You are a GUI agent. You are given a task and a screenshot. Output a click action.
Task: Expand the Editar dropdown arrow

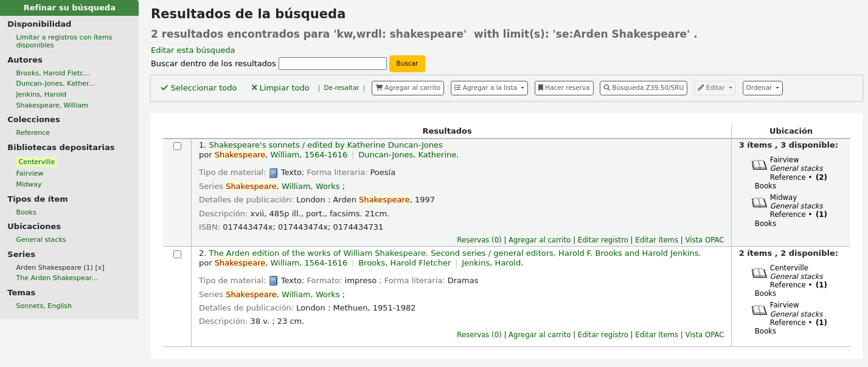[726, 87]
